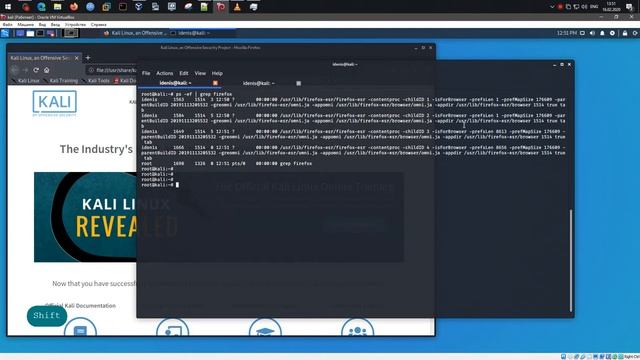
Task: Click the KALI logo on webpage
Action: click(x=55, y=103)
